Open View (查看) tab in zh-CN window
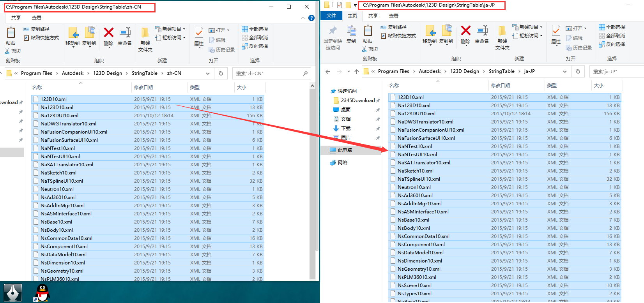The height and width of the screenshot is (303, 644). [37, 18]
